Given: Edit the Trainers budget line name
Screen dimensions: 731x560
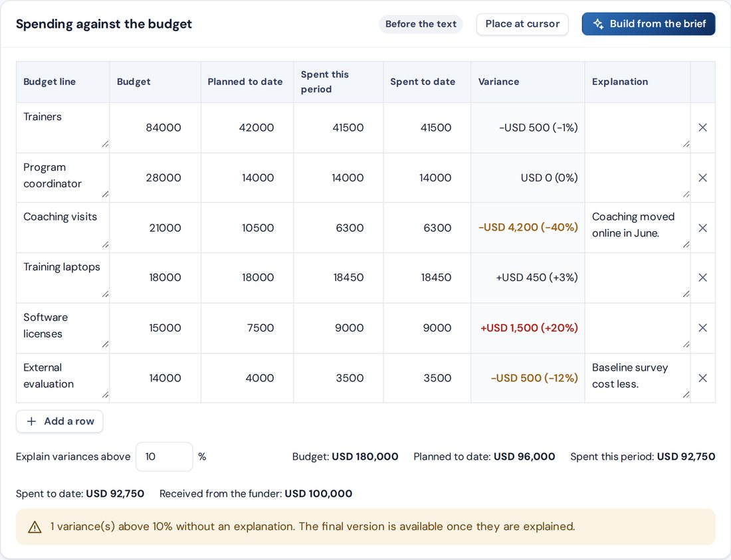Looking at the screenshot, I should coord(63,128).
